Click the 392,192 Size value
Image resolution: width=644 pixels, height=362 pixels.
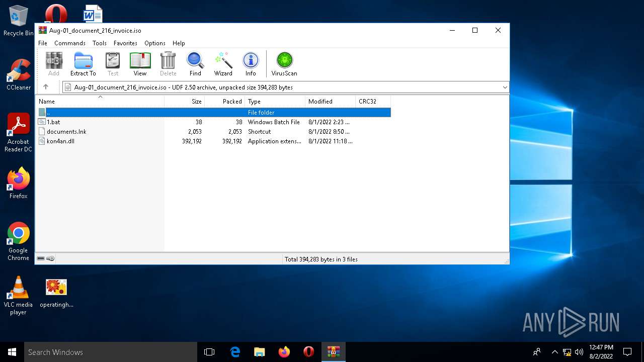tap(192, 141)
